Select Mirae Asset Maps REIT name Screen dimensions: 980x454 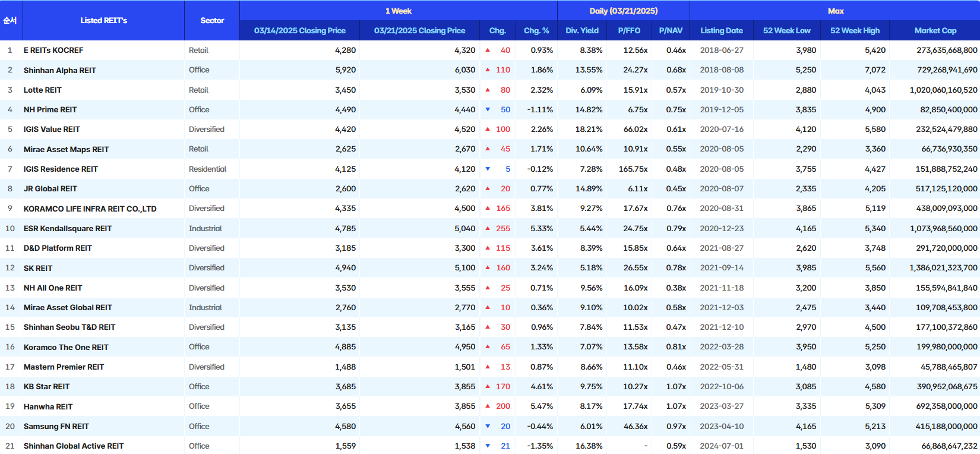pyautogui.click(x=67, y=149)
